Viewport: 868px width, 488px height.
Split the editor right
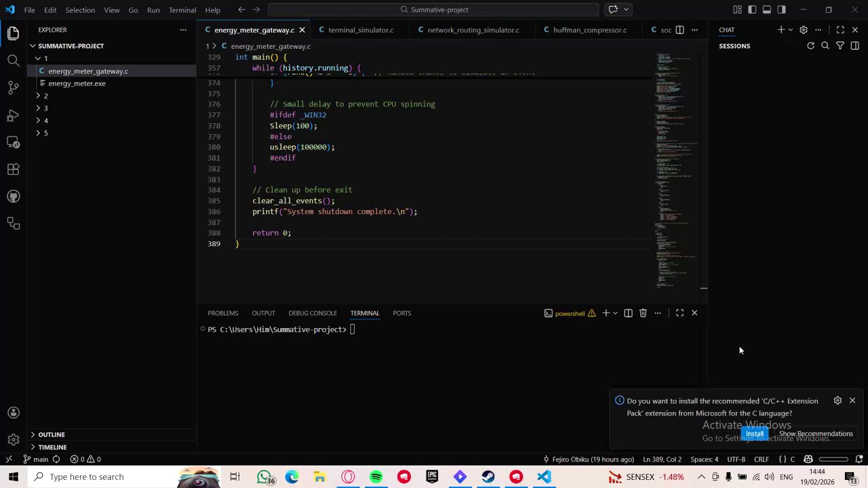click(679, 30)
